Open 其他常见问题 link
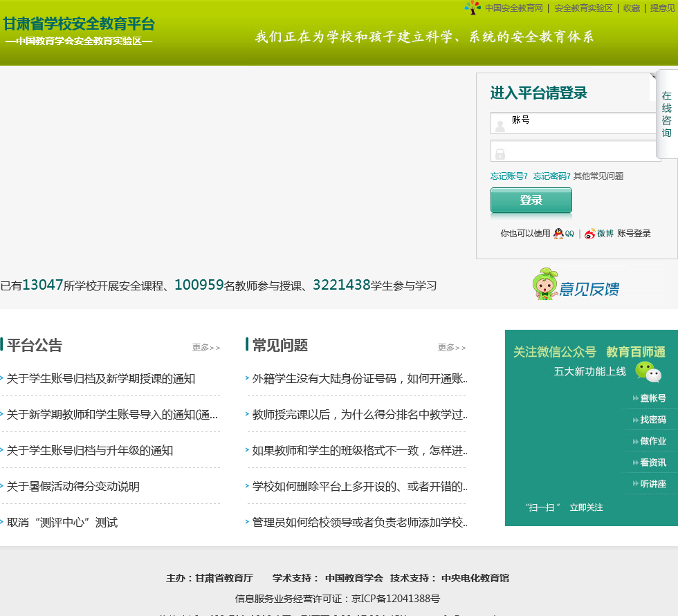Screen dimensions: 678x616 pyautogui.click(x=598, y=176)
